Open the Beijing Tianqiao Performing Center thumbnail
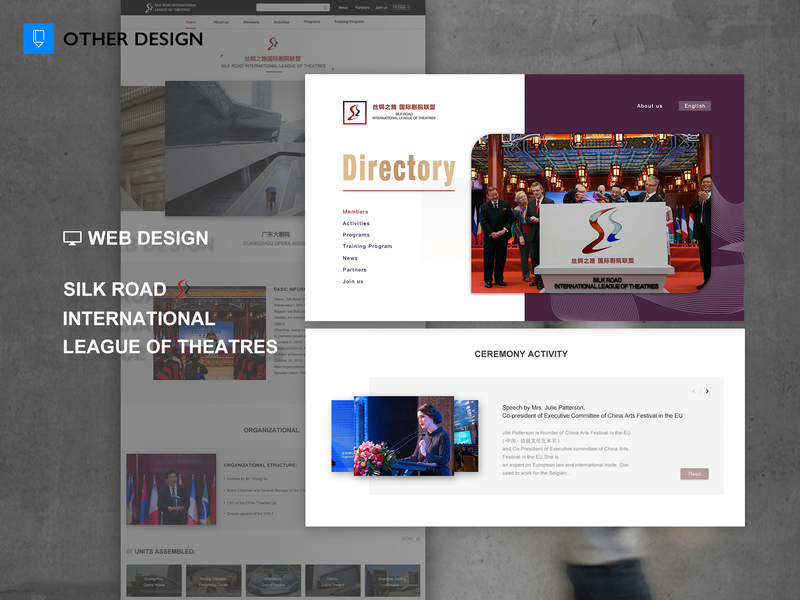This screenshot has height=600, width=800. [213, 581]
